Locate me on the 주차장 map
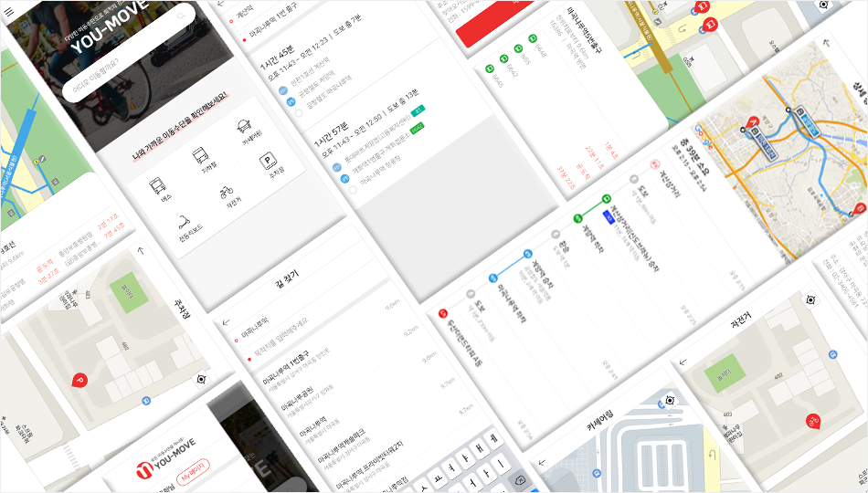 pyautogui.click(x=202, y=379)
